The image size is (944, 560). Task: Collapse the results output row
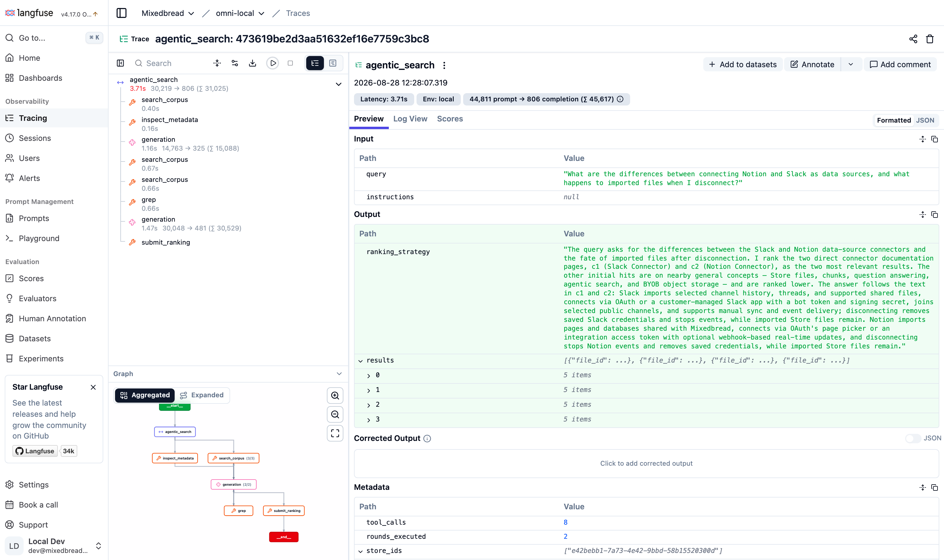pos(360,361)
